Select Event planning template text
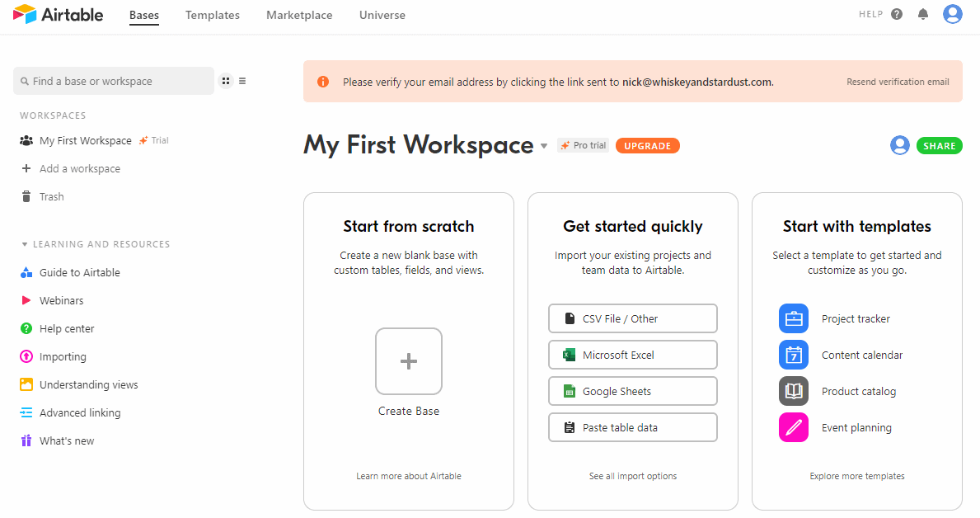 pos(856,427)
